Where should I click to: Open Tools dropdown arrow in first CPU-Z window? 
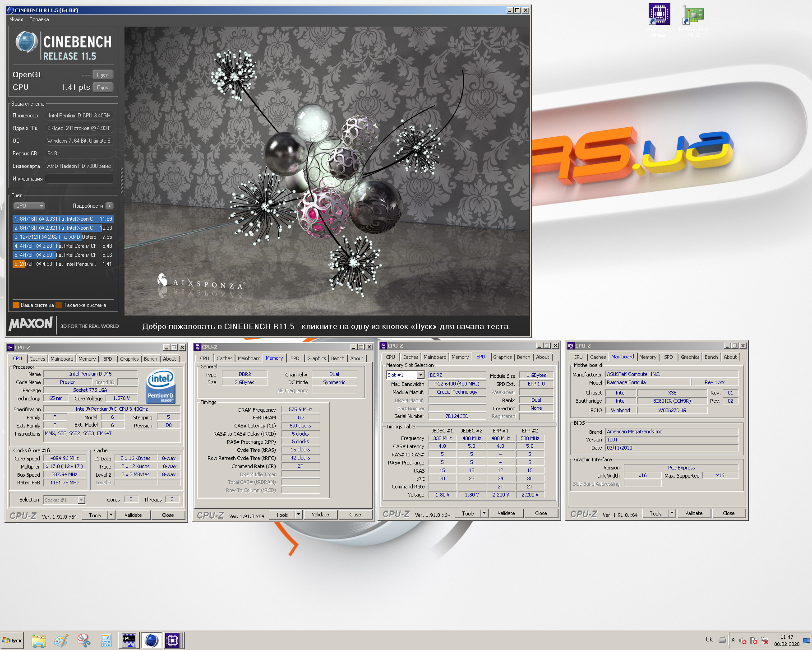coord(111,515)
